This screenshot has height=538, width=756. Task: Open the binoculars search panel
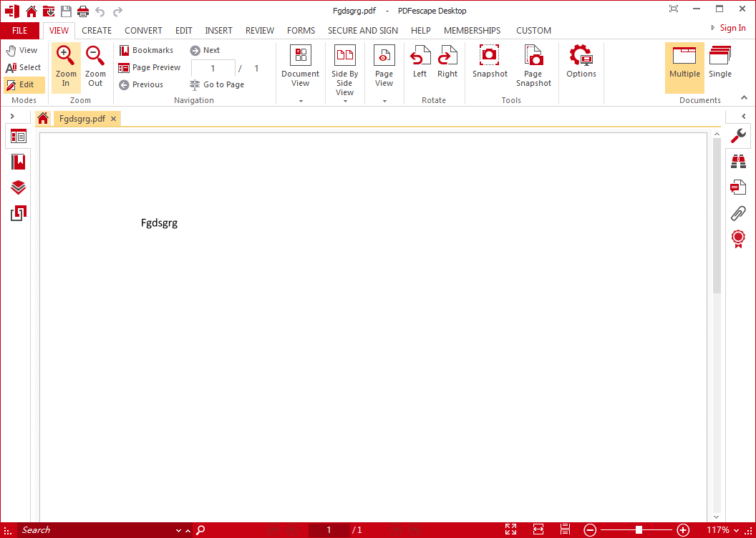738,162
